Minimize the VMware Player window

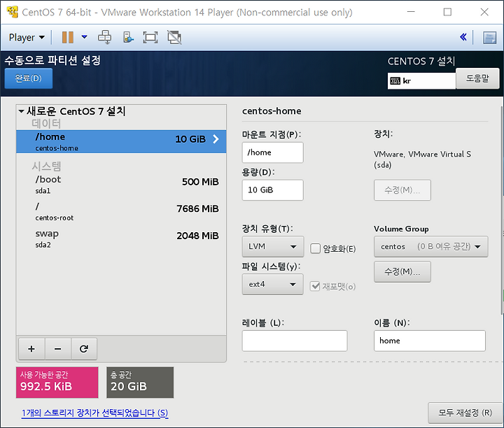(x=411, y=12)
